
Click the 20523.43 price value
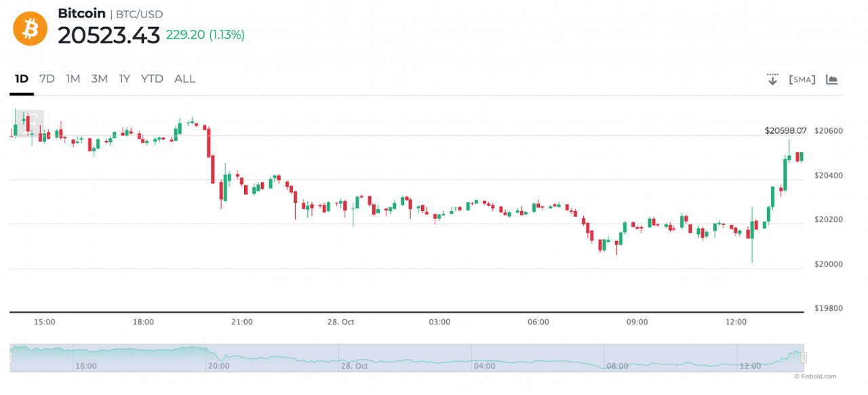108,35
